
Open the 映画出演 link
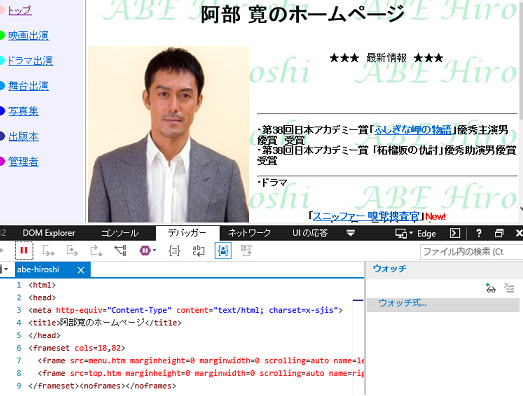pyautogui.click(x=28, y=35)
